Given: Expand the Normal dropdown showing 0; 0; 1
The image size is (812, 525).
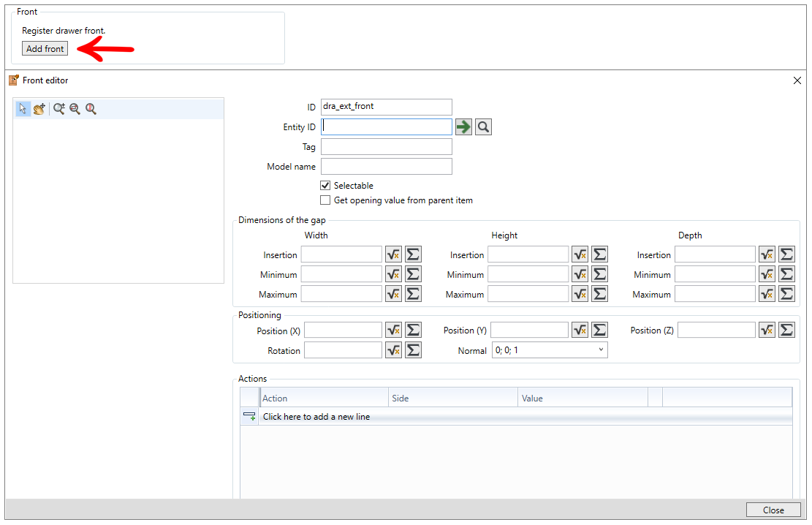Looking at the screenshot, I should (x=550, y=350).
